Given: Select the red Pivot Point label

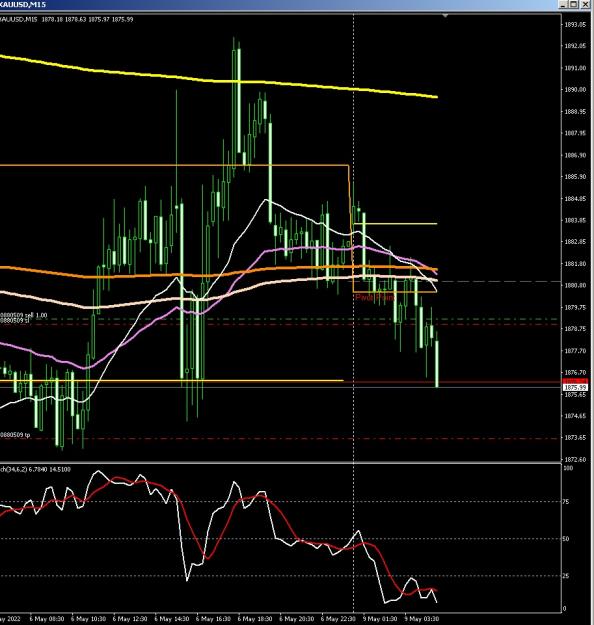Looking at the screenshot, I should click(375, 298).
